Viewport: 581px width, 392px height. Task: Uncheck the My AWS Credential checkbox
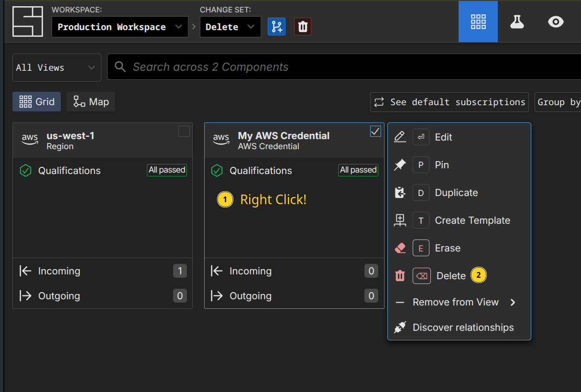(x=375, y=131)
